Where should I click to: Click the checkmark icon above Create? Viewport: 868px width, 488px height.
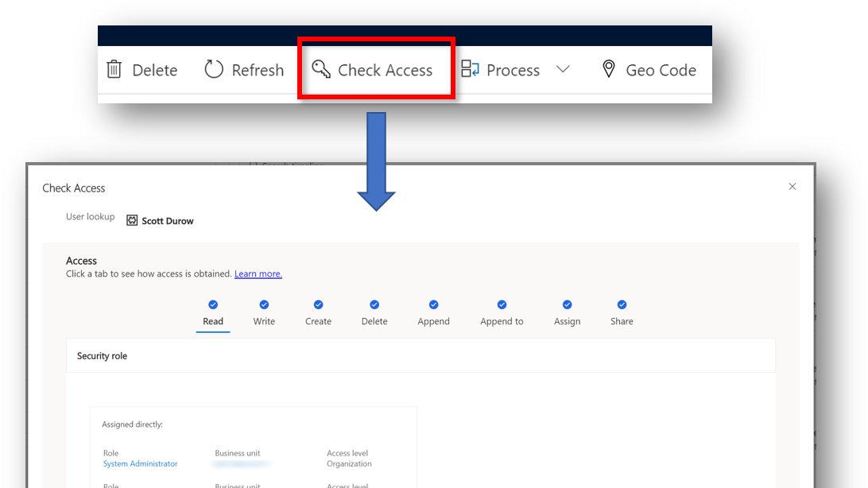(318, 305)
